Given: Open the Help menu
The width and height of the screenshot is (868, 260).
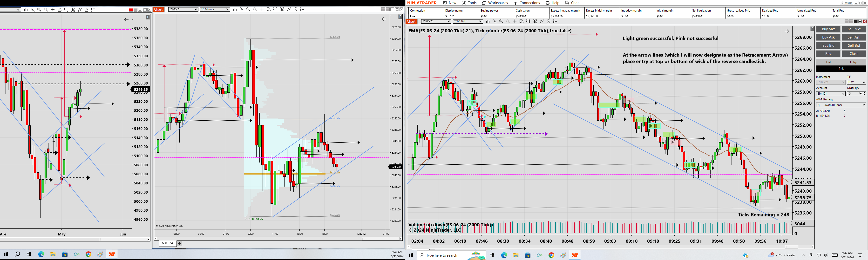Looking at the screenshot, I should pos(553,3).
